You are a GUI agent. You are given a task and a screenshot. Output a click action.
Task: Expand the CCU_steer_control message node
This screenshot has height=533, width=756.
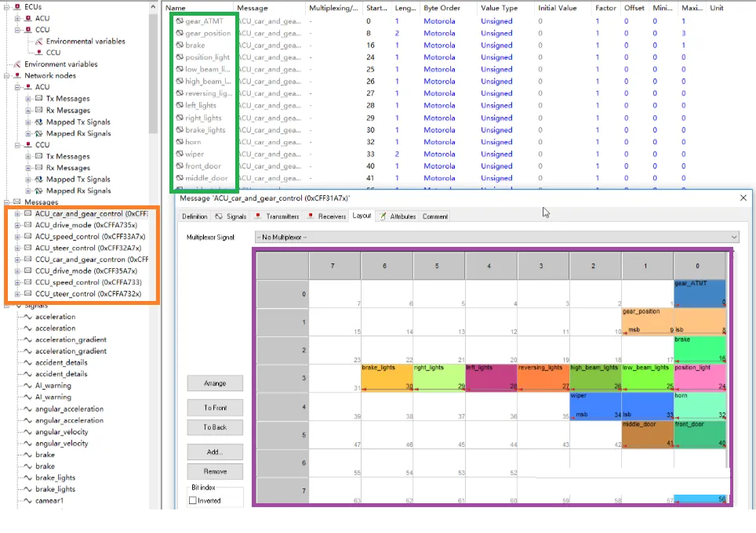18,294
